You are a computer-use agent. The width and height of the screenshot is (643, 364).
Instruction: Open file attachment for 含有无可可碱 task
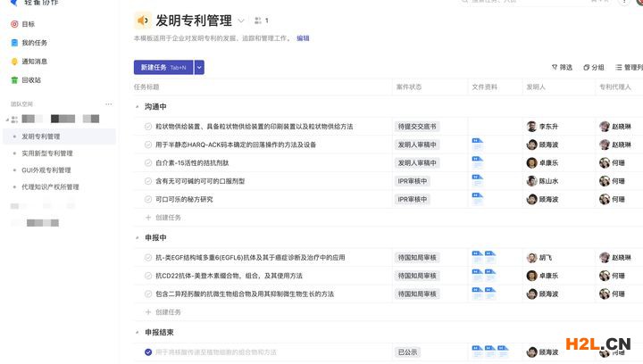477,180
